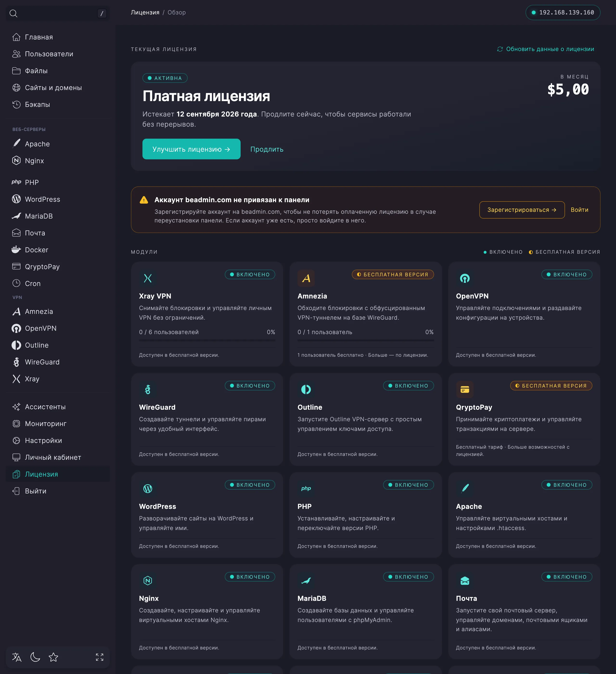The image size is (616, 674).
Task: Click the language switcher icon at sidebar bottom
Action: [17, 657]
